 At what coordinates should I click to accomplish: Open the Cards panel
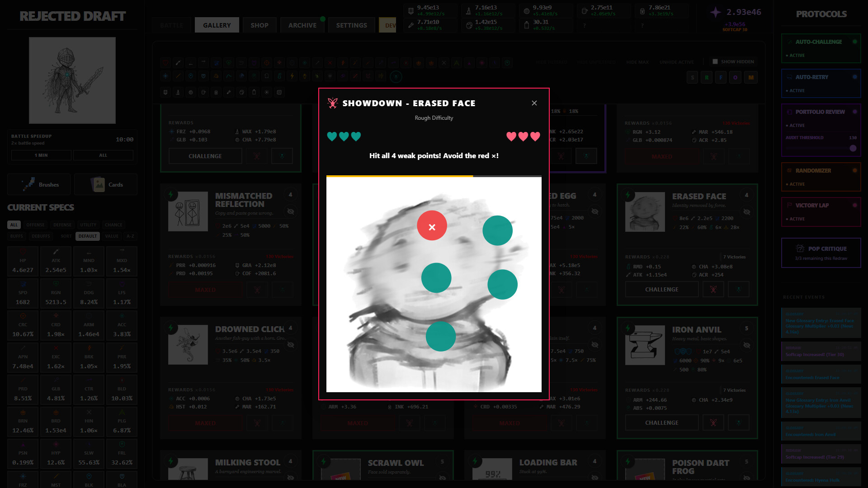click(106, 184)
